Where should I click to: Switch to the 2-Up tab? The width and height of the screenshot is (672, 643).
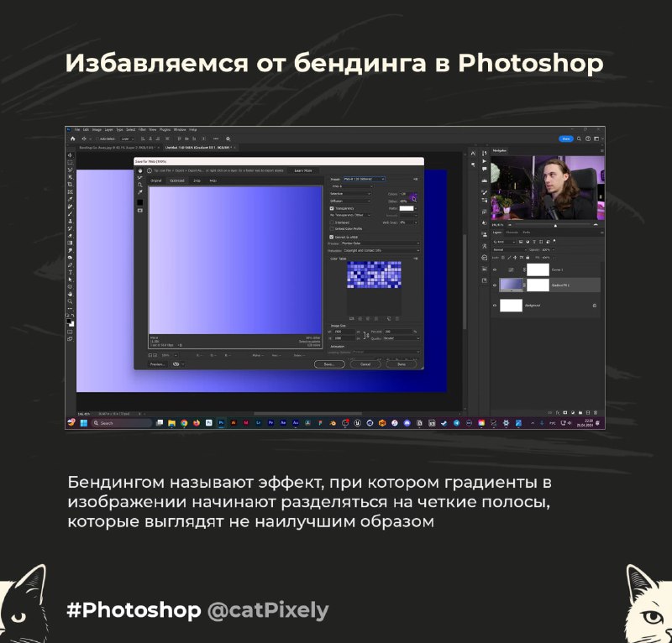pos(197,180)
